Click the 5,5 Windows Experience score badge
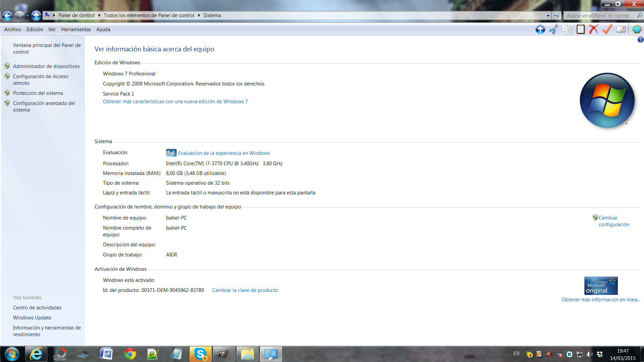Image resolution: width=644 pixels, height=362 pixels. coord(171,153)
